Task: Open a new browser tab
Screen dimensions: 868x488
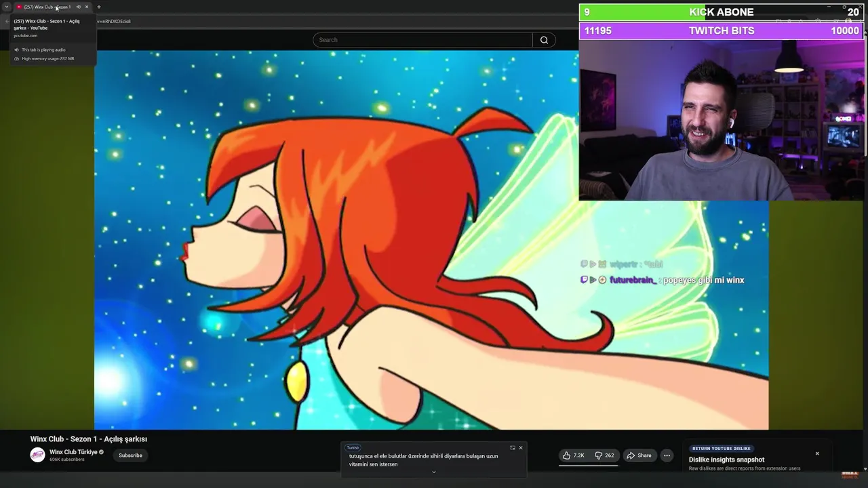Action: pyautogui.click(x=99, y=7)
